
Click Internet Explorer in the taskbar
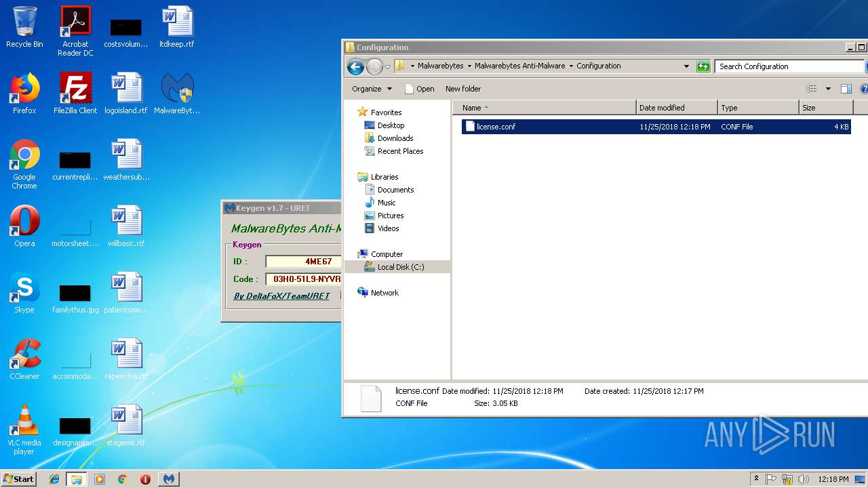point(54,479)
